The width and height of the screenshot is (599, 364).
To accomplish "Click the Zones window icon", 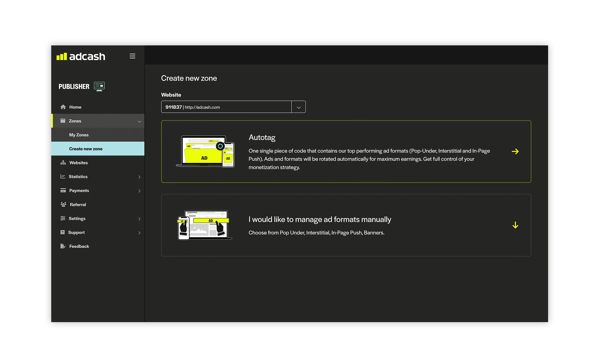I will (x=63, y=121).
